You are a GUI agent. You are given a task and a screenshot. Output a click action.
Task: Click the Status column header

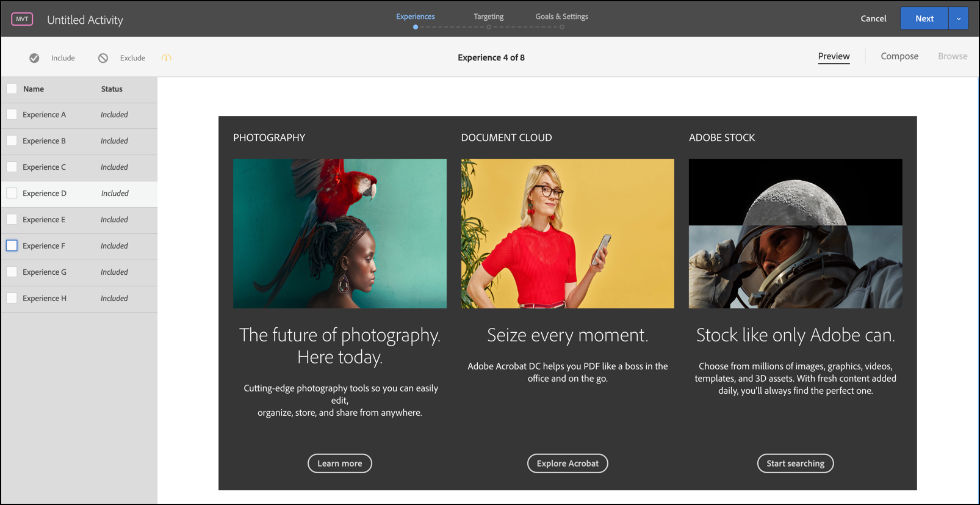[x=112, y=89]
